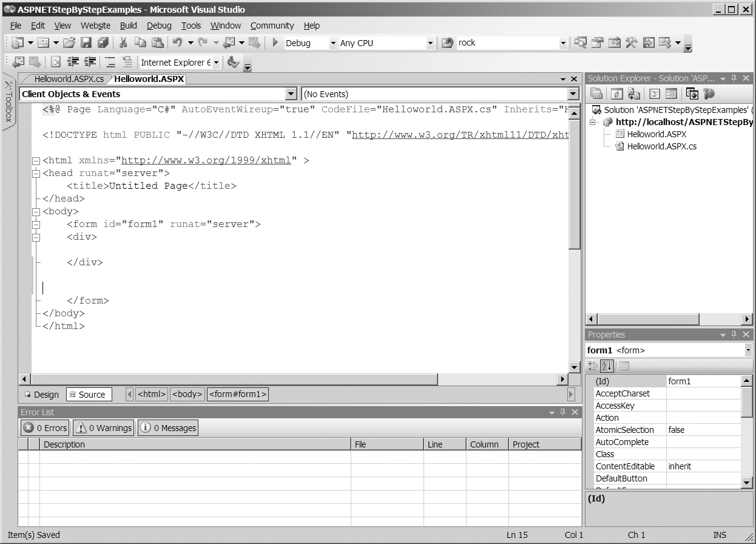The width and height of the screenshot is (756, 544).
Task: Open the Debug configuration dropdown
Action: pyautogui.click(x=332, y=43)
